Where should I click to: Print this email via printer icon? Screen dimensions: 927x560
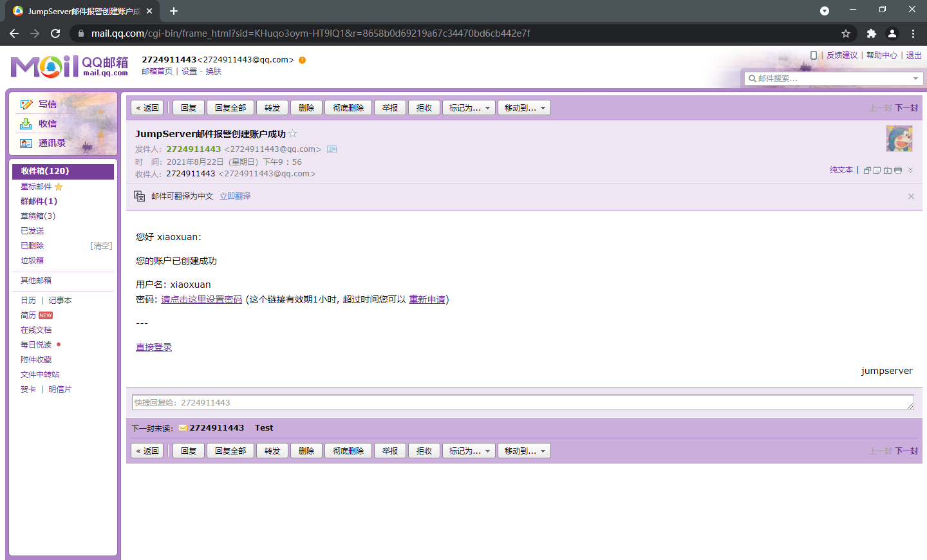tap(898, 171)
